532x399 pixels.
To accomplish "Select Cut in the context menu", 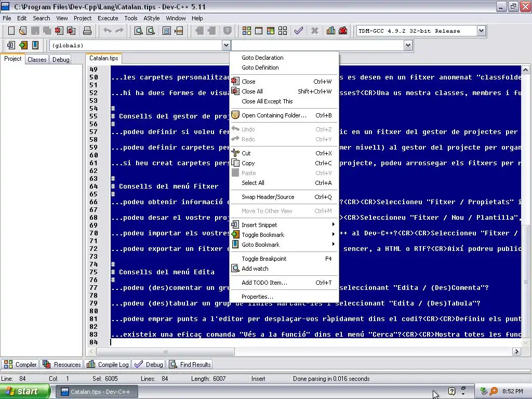I will pos(284,153).
